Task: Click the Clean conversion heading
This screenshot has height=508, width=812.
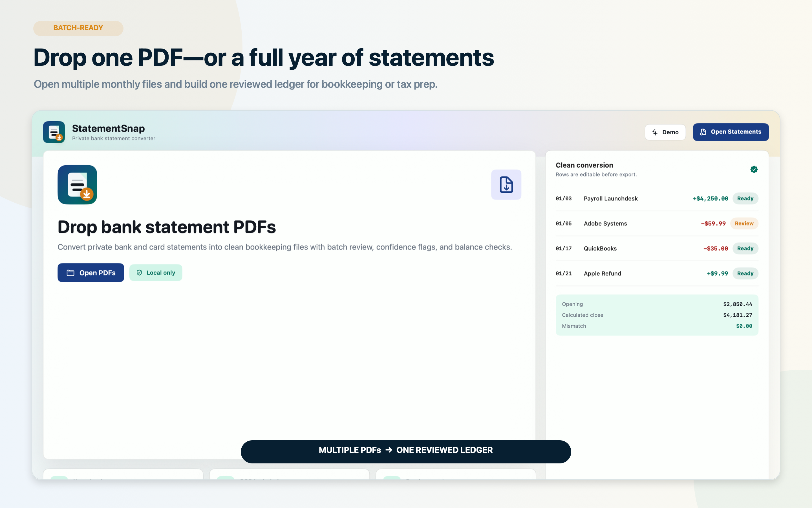Action: 584,165
